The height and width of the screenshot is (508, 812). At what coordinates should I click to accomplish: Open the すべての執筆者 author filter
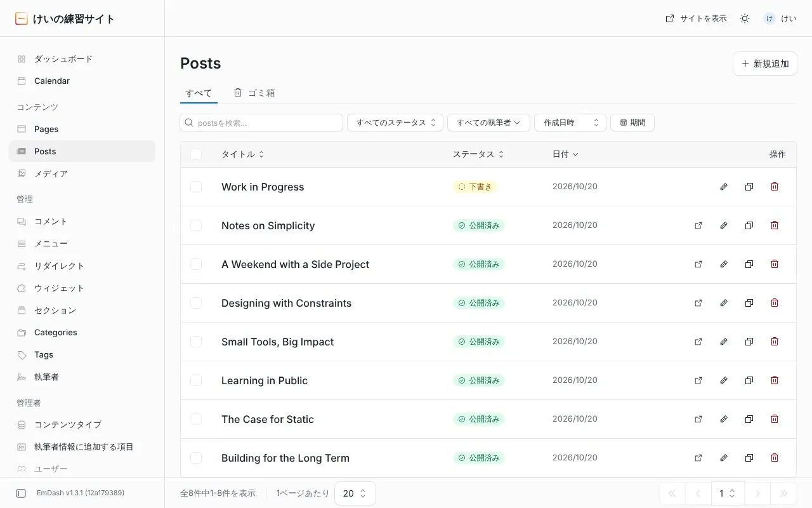point(488,123)
